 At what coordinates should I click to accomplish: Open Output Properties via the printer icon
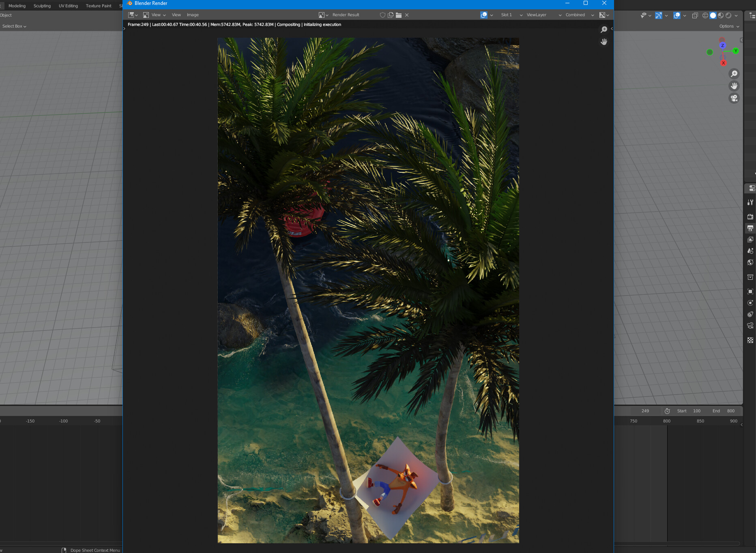750,227
